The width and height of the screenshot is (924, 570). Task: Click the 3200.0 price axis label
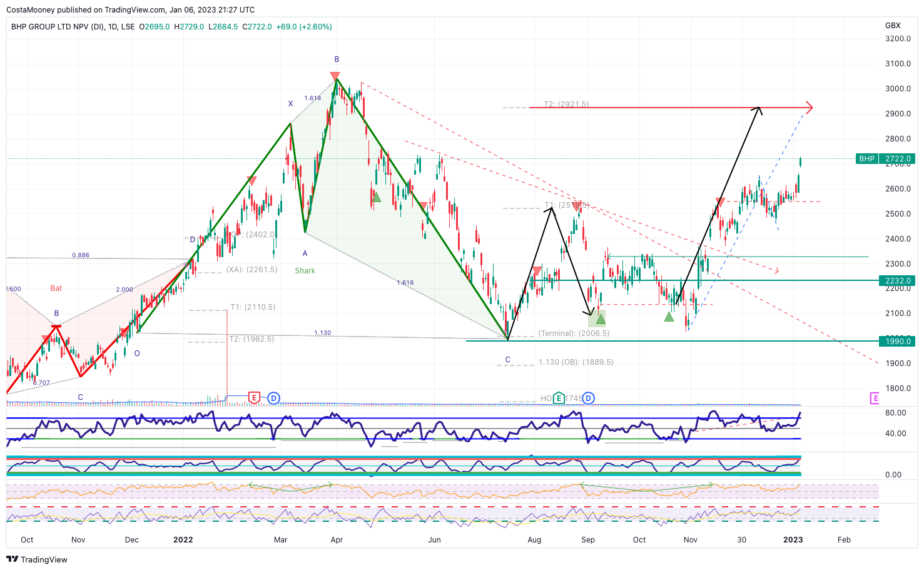[x=898, y=39]
